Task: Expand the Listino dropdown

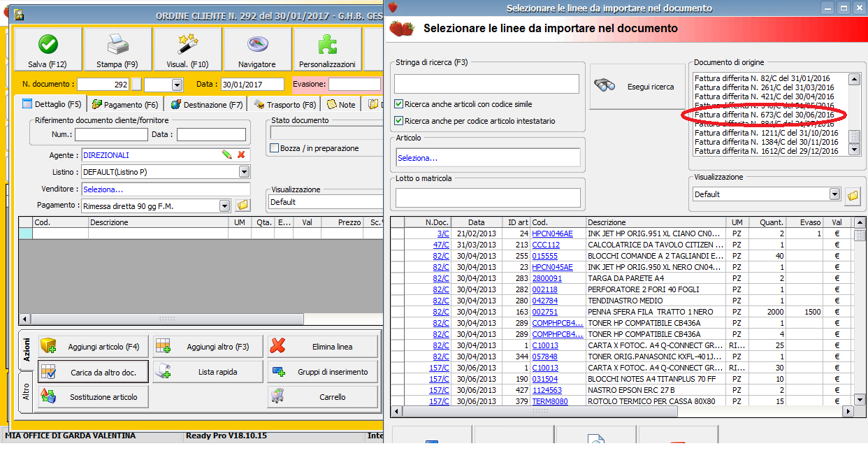Action: point(244,172)
